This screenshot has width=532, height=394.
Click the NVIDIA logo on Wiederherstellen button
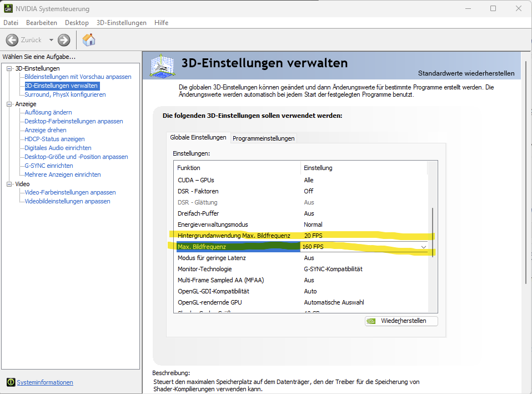coord(372,321)
